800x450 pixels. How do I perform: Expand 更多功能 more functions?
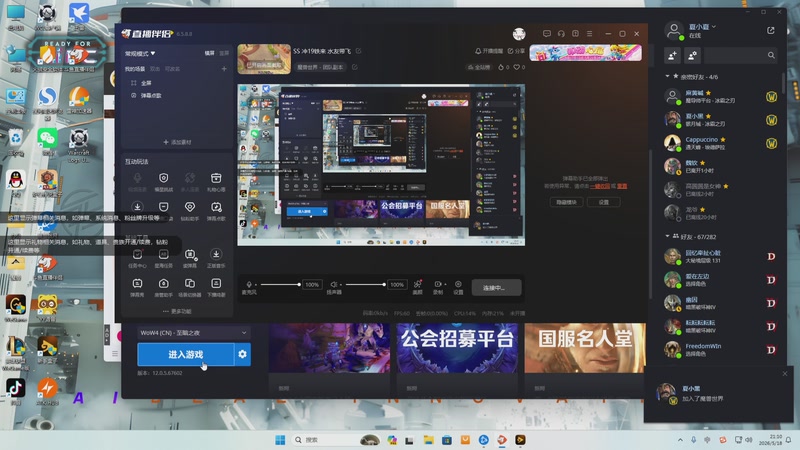coord(177,311)
